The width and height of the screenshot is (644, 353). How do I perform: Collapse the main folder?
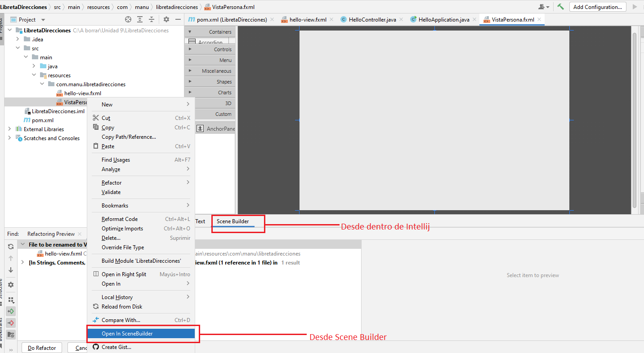point(26,57)
